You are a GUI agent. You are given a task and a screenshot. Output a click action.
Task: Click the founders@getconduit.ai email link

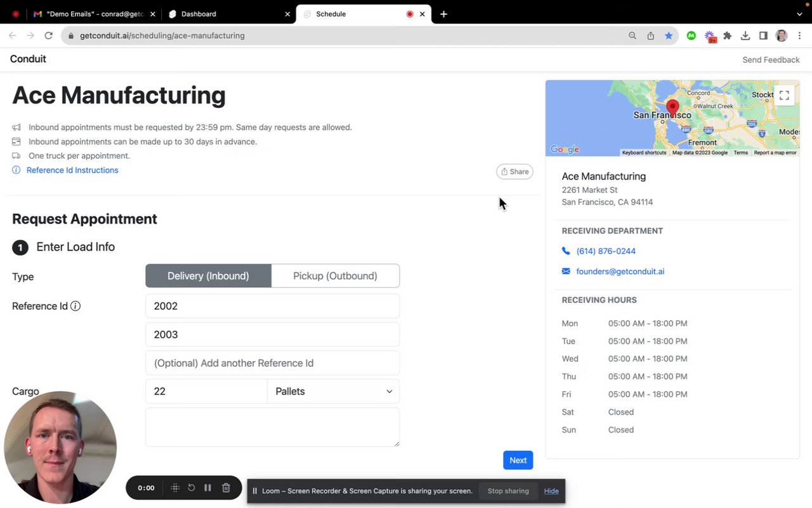[x=620, y=272]
